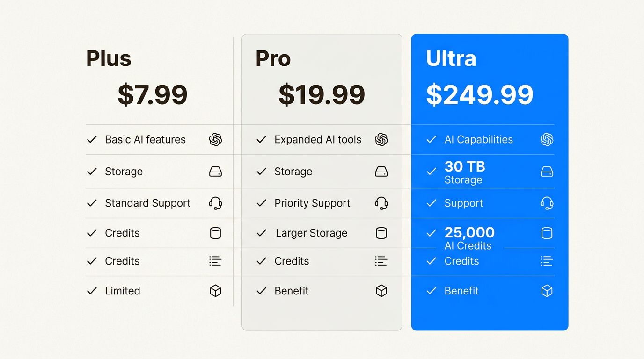
Task: Click the headset icon beside Priority Support
Action: pyautogui.click(x=381, y=203)
